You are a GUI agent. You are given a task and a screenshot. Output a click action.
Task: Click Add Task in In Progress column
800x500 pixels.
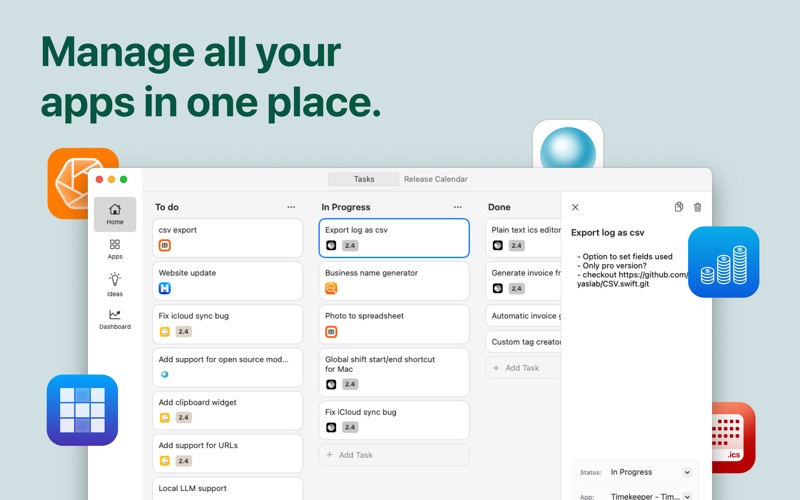point(394,455)
